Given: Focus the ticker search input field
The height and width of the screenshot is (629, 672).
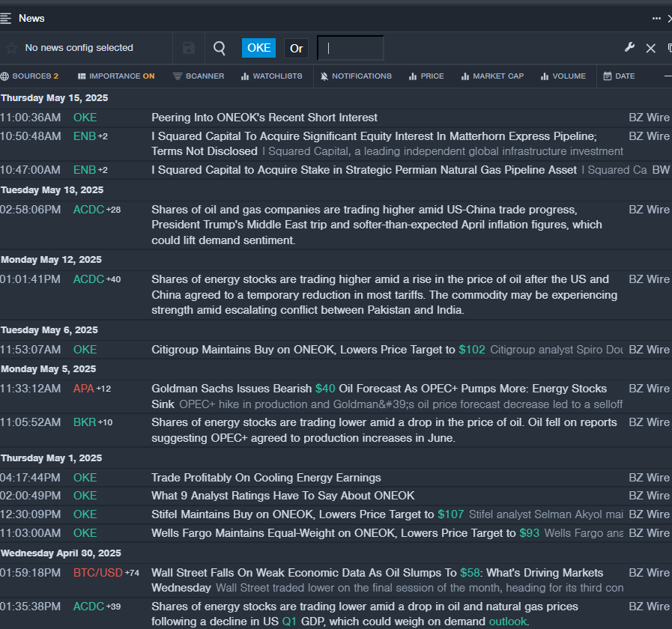Looking at the screenshot, I should (351, 48).
